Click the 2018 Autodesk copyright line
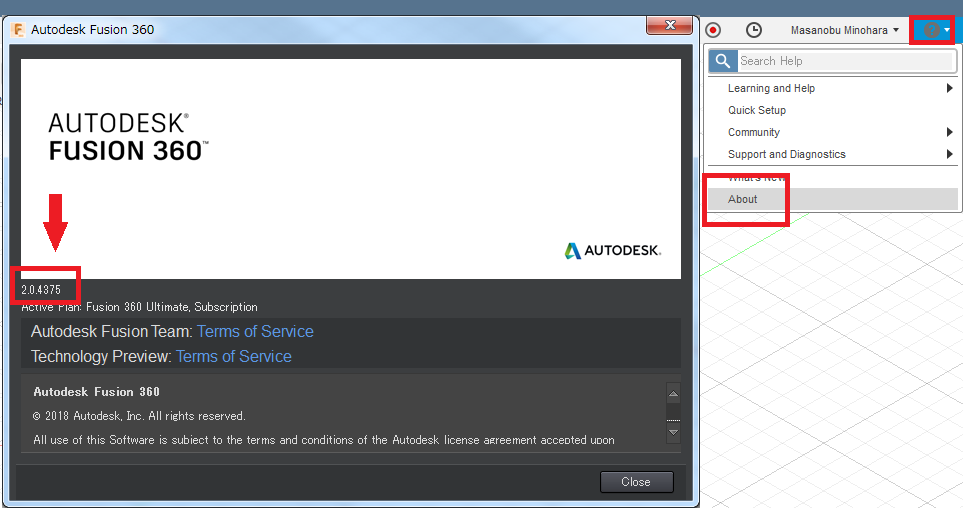The image size is (963, 508). click(139, 416)
